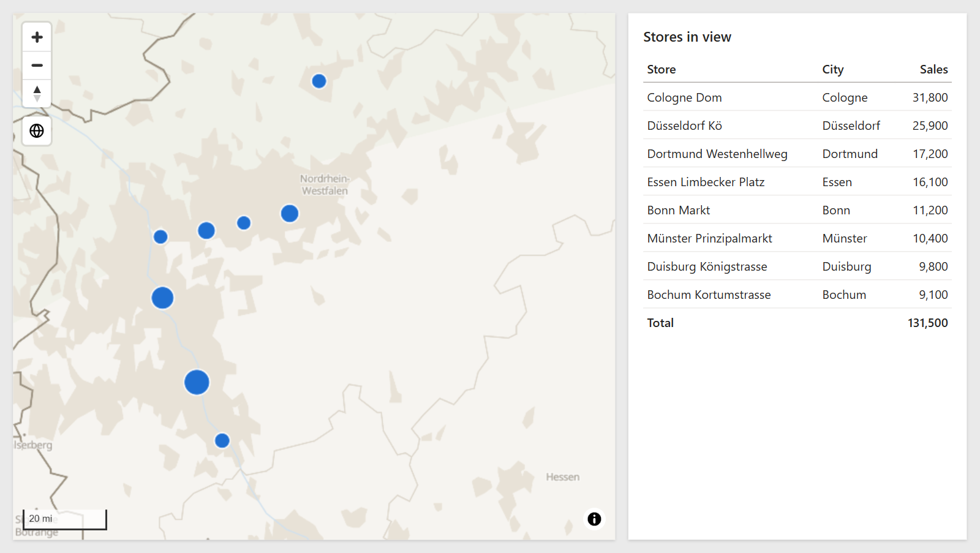Click the total sales 131,500
This screenshot has height=553, width=980.
pyautogui.click(x=927, y=323)
